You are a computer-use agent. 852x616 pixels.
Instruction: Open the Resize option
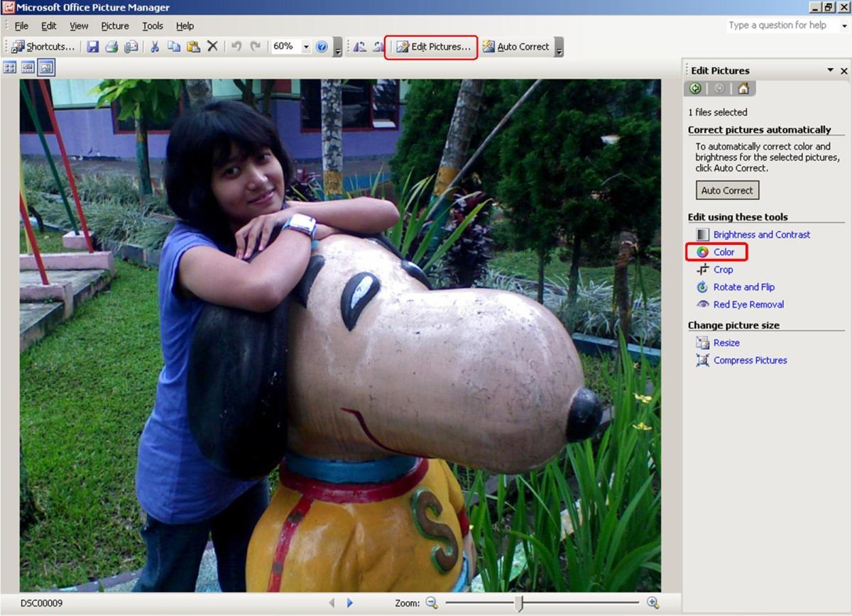(726, 343)
